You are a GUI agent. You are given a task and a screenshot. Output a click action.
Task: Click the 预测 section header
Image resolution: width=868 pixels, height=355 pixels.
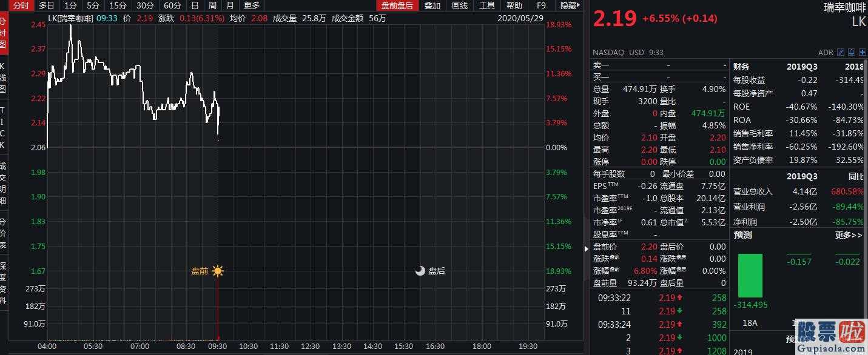coord(742,234)
